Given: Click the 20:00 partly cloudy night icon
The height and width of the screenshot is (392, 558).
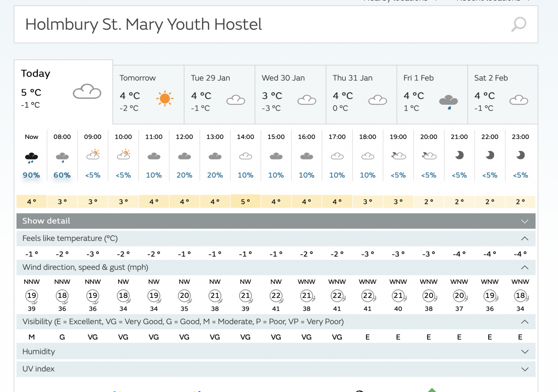Looking at the screenshot, I should coord(429,155).
